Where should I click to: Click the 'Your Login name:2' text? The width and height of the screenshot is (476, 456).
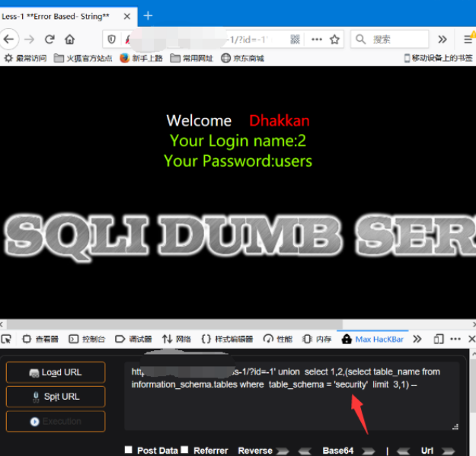238,141
